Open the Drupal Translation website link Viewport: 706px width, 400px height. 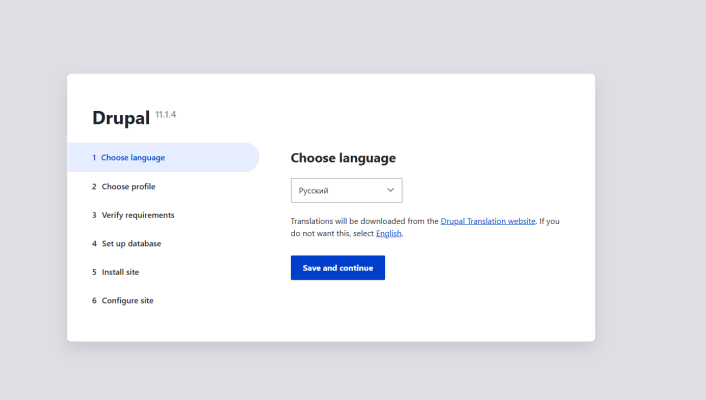click(x=488, y=220)
